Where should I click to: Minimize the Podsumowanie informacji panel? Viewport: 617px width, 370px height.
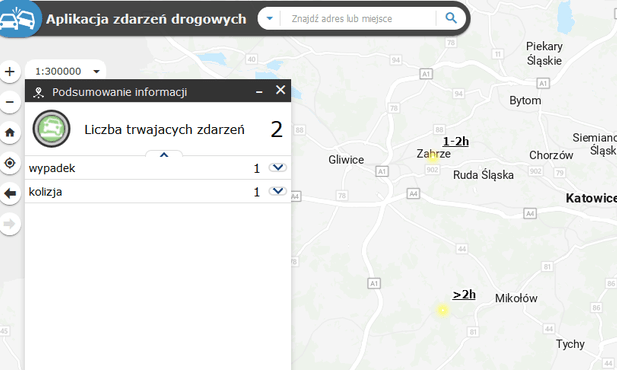coord(259,92)
